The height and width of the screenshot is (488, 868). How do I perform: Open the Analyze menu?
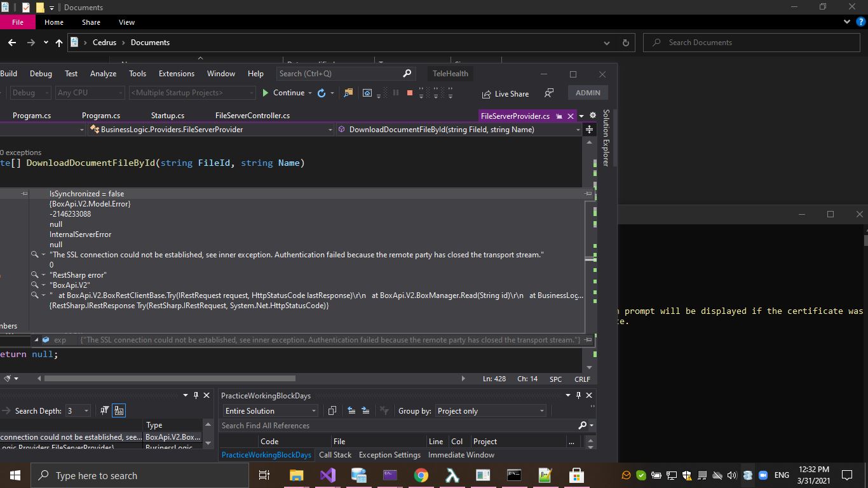coord(103,74)
